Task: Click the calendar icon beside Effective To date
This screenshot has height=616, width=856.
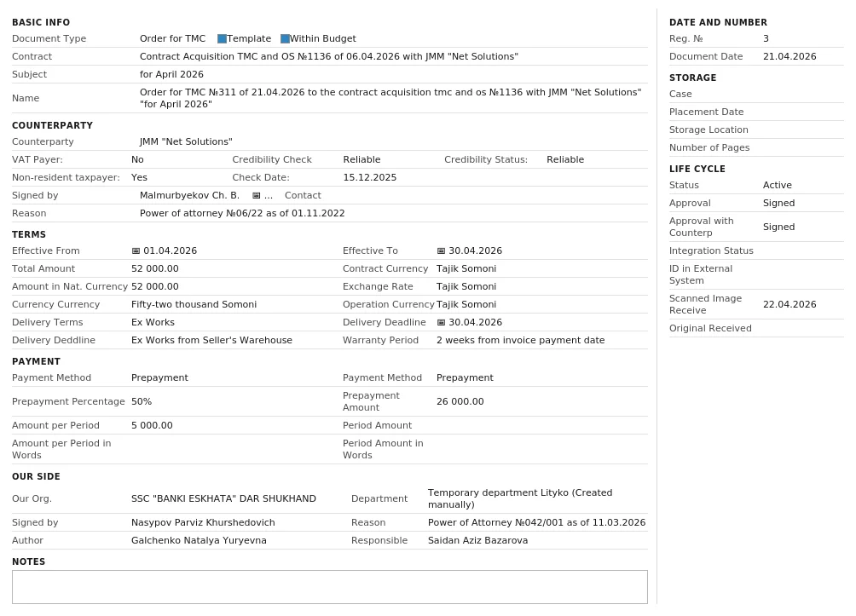Action: click(441, 251)
